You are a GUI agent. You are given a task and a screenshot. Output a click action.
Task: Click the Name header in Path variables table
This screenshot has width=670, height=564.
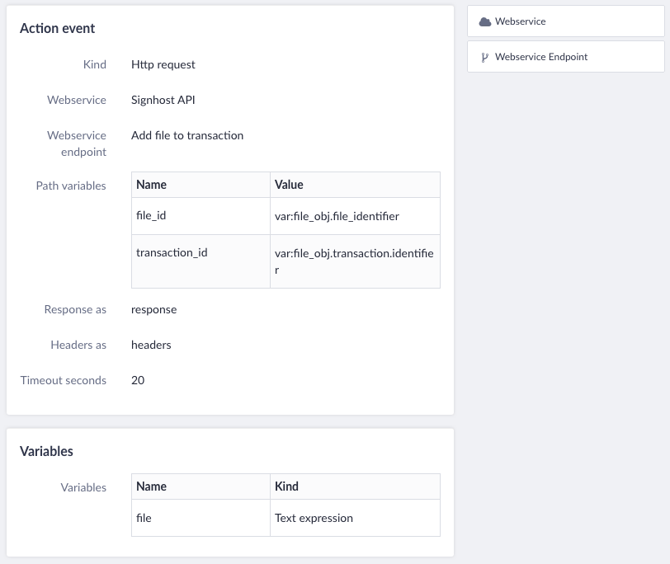click(x=151, y=185)
